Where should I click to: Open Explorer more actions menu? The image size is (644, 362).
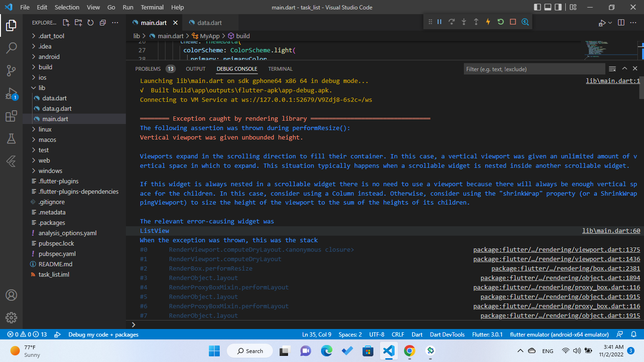(x=115, y=23)
